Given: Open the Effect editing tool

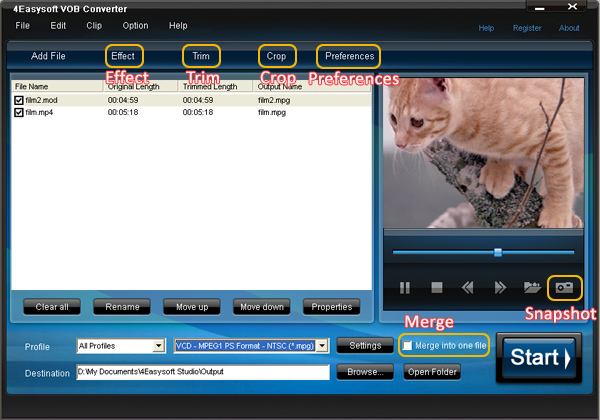Looking at the screenshot, I should pyautogui.click(x=123, y=56).
